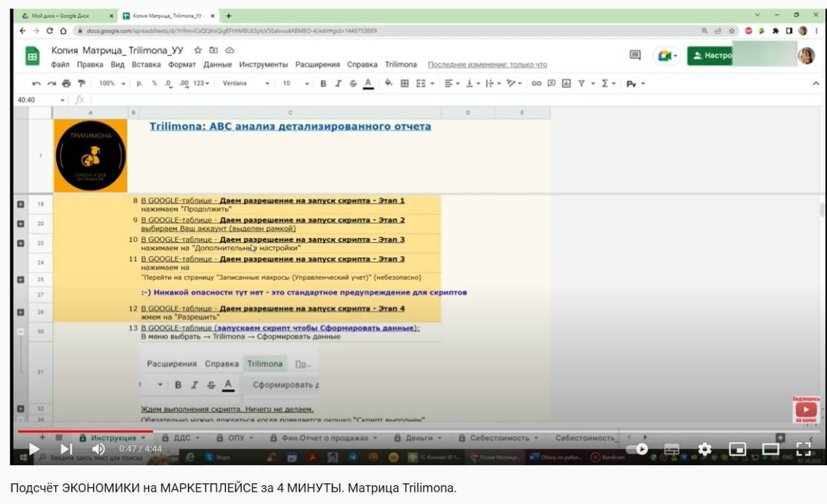This screenshot has width=827, height=504.
Task: Click the channel subscribe watermark
Action: pyautogui.click(x=806, y=410)
